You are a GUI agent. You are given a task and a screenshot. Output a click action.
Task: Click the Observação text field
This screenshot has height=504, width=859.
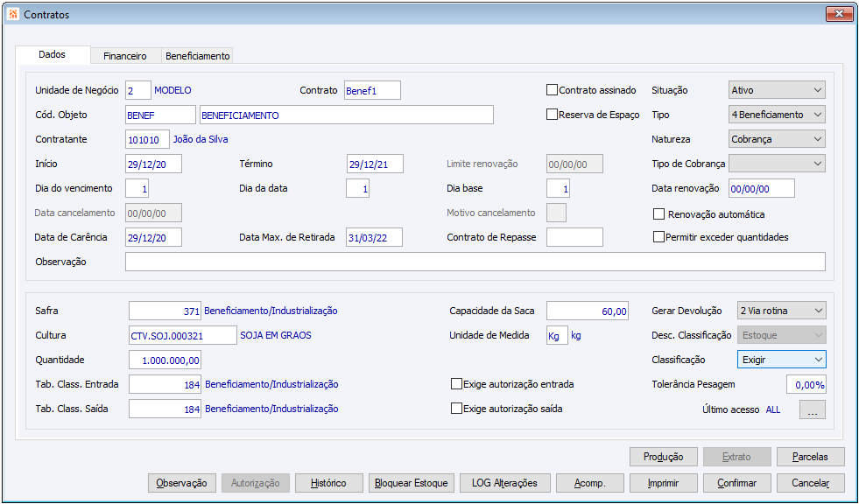475,262
